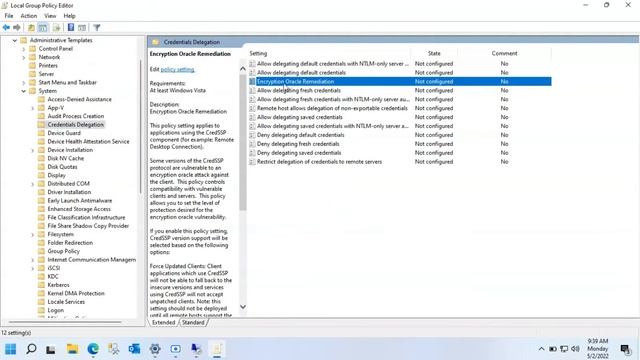Screen dimensions: 640x360
Task: Toggle the Show/Hide Console Tree button
Action: click(42, 27)
